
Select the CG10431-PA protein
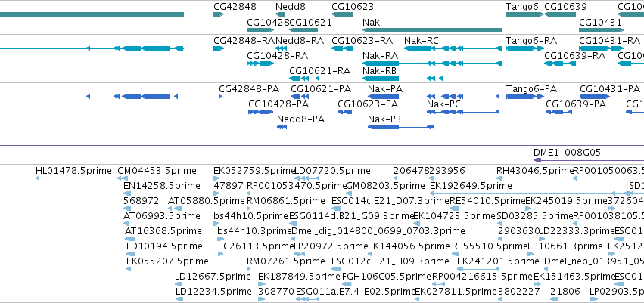pyautogui.click(x=595, y=97)
